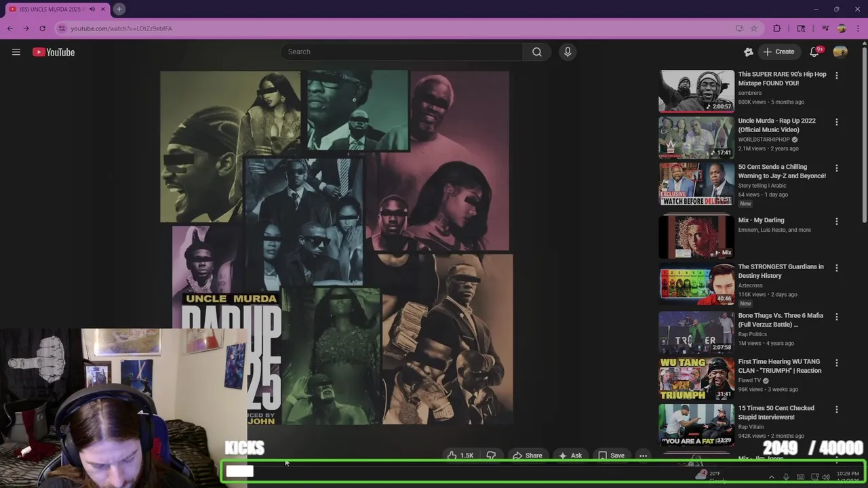Start voice search with the microphone

tap(568, 52)
